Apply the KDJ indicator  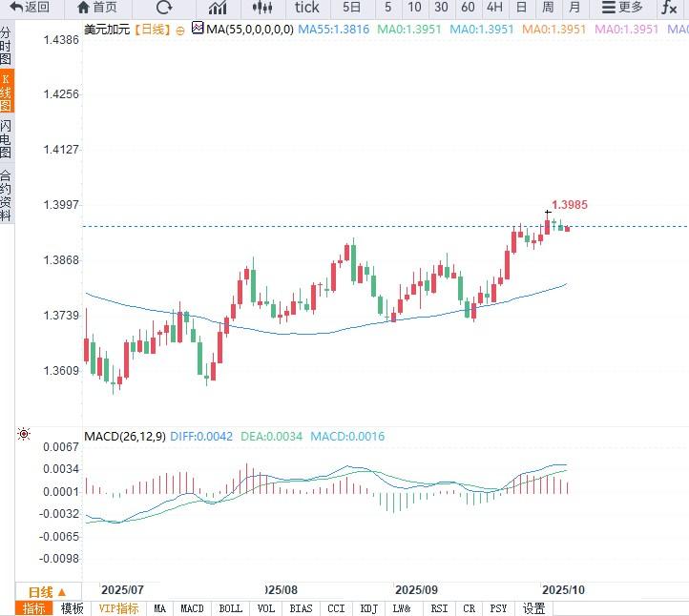point(368,608)
